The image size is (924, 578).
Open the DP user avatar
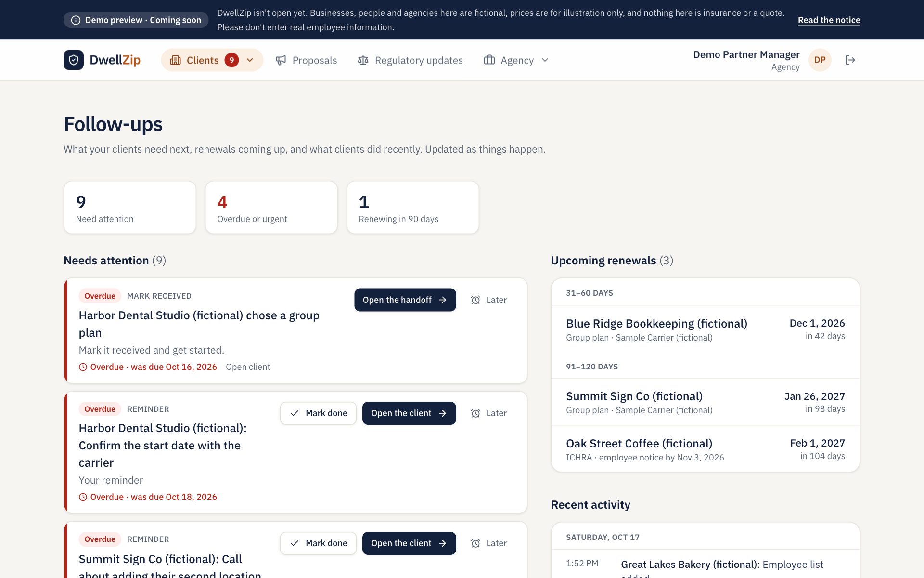[820, 60]
